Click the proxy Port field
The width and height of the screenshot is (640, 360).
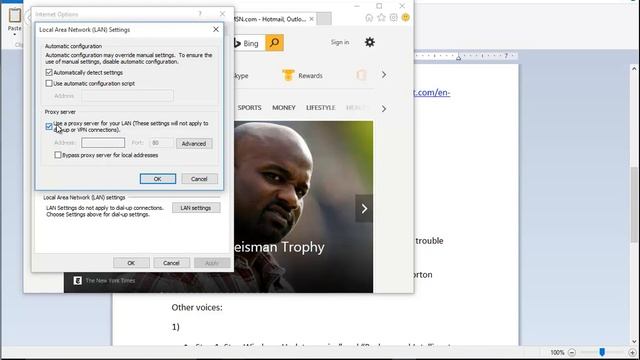pos(161,143)
